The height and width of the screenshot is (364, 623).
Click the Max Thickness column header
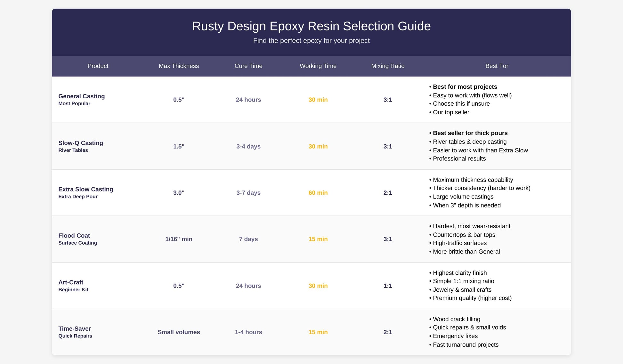[x=179, y=66]
